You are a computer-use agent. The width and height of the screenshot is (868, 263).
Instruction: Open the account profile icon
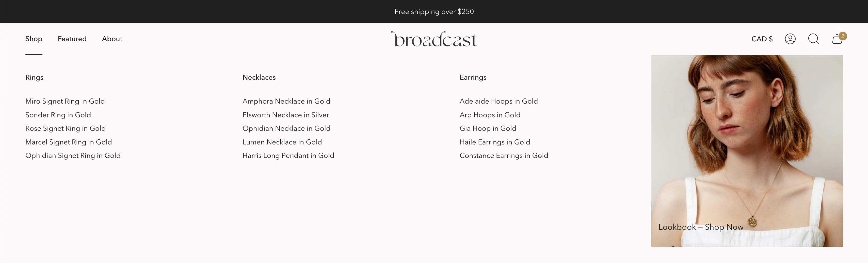(x=790, y=39)
